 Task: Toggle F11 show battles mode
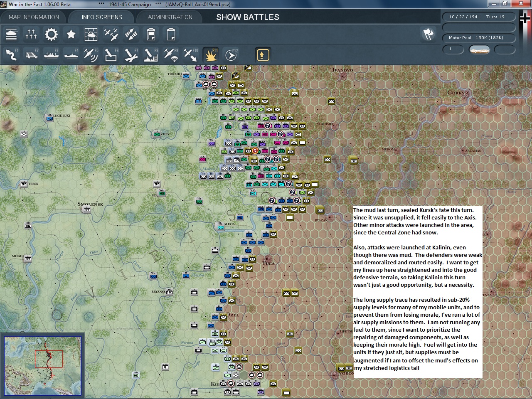211,54
